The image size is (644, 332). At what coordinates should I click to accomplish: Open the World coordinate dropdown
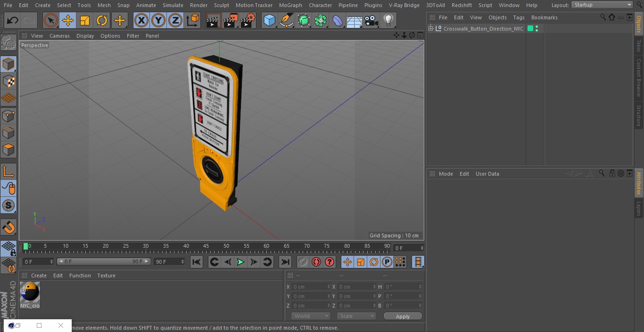point(311,316)
